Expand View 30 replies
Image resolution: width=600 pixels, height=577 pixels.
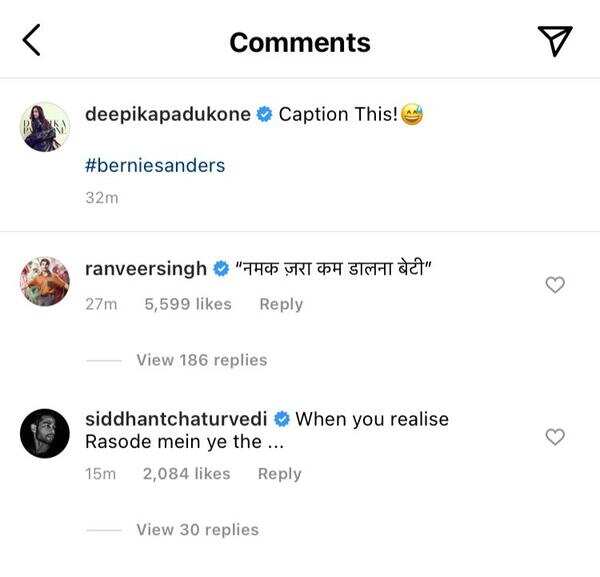pyautogui.click(x=197, y=530)
